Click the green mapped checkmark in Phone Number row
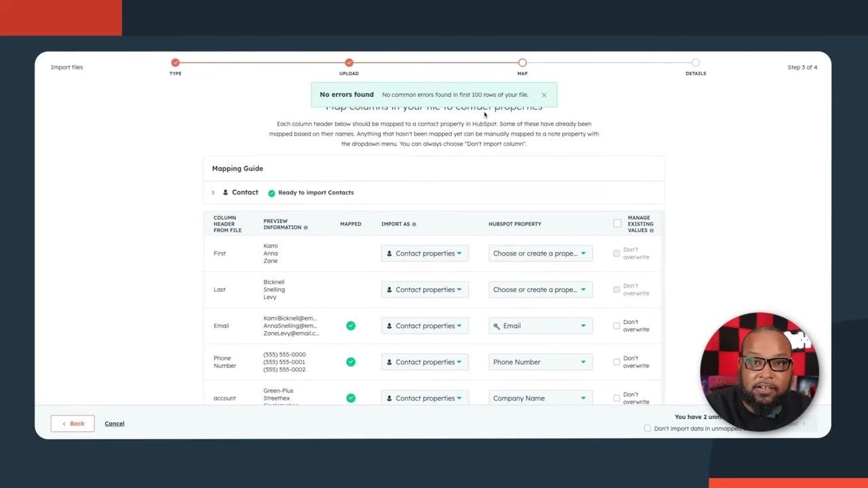This screenshot has height=488, width=868. tap(351, 362)
